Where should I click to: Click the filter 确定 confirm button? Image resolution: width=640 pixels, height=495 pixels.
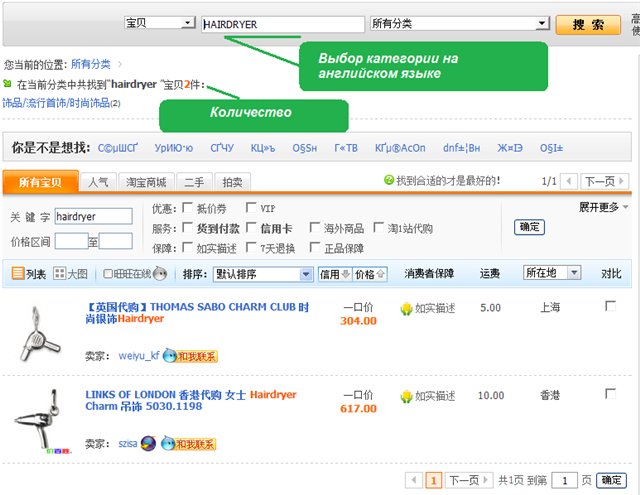tap(529, 227)
